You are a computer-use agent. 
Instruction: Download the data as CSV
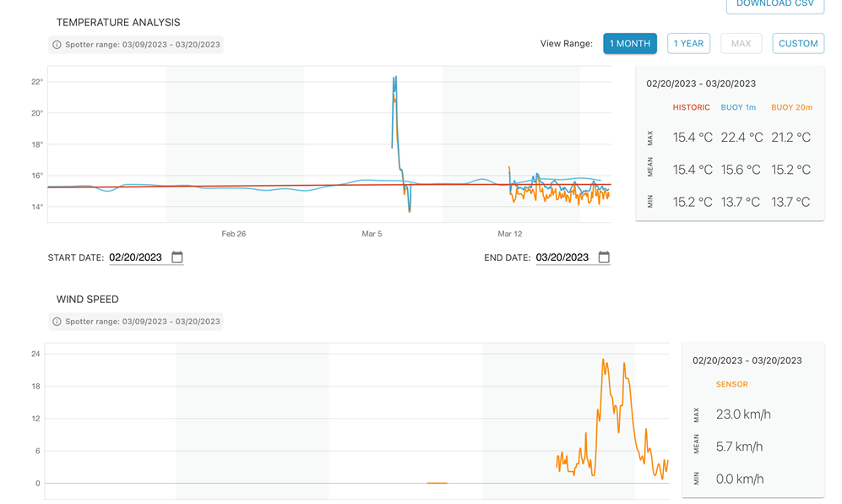click(775, 4)
